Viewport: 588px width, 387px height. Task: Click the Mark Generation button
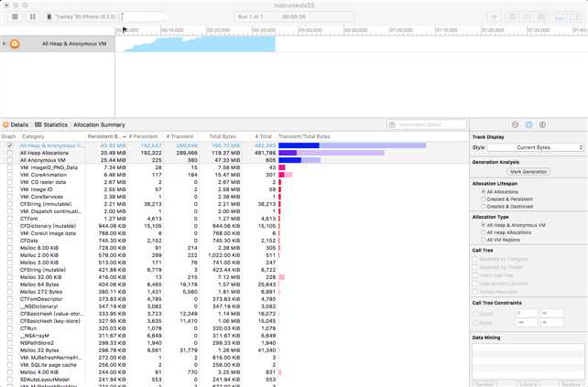528,172
